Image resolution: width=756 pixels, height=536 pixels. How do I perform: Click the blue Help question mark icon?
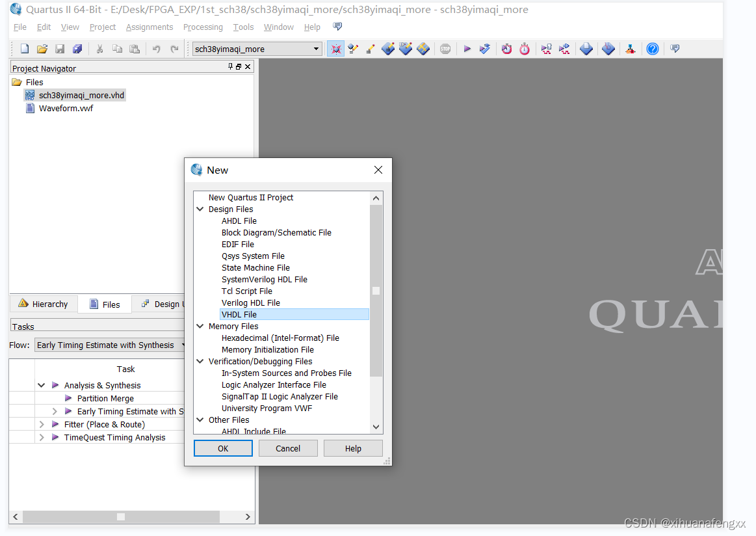tap(653, 49)
